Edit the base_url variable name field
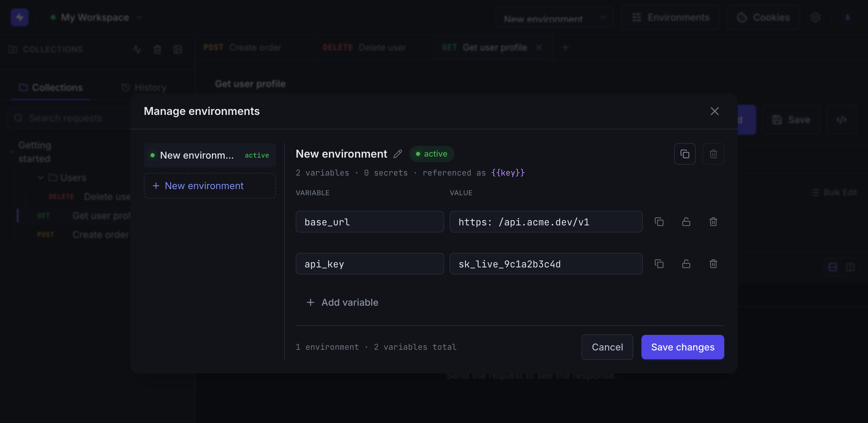868x423 pixels. click(x=370, y=222)
